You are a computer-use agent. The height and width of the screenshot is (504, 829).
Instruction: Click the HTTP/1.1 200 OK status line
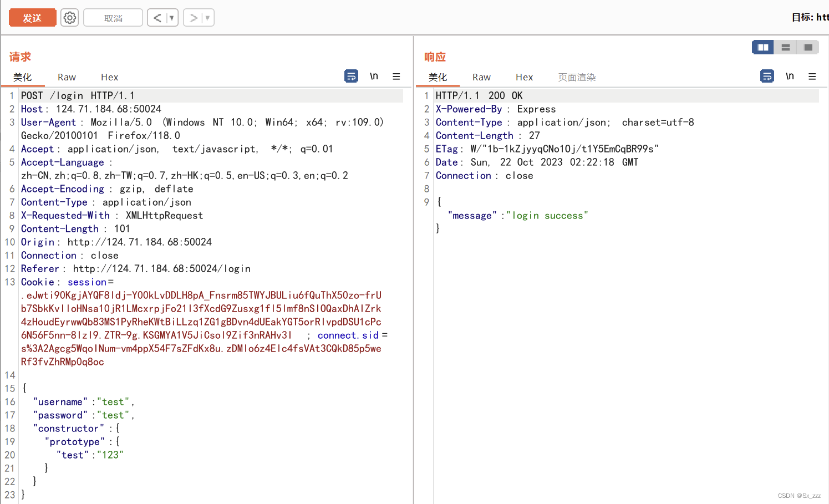[x=479, y=96]
